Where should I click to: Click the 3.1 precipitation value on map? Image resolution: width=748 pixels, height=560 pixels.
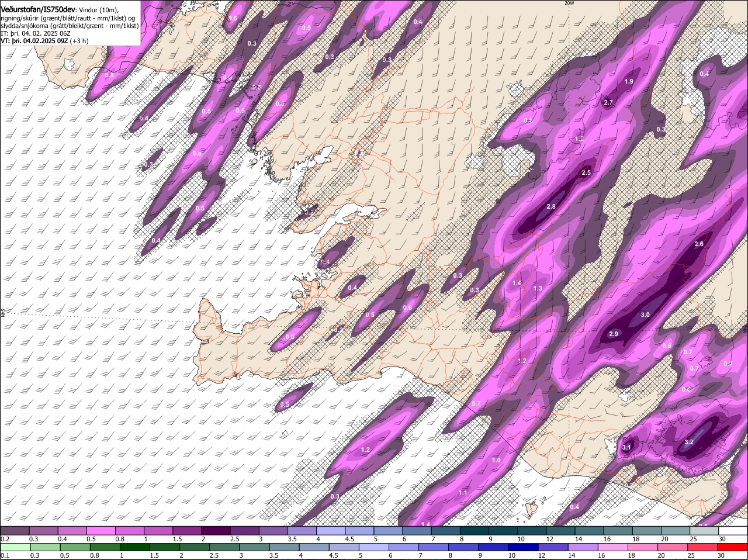[x=626, y=447]
